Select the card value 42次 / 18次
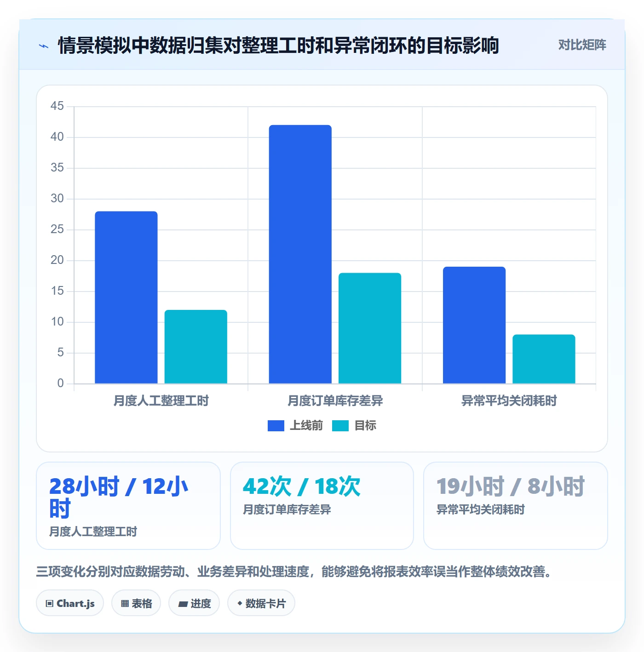Image resolution: width=644 pixels, height=652 pixels. 302,486
